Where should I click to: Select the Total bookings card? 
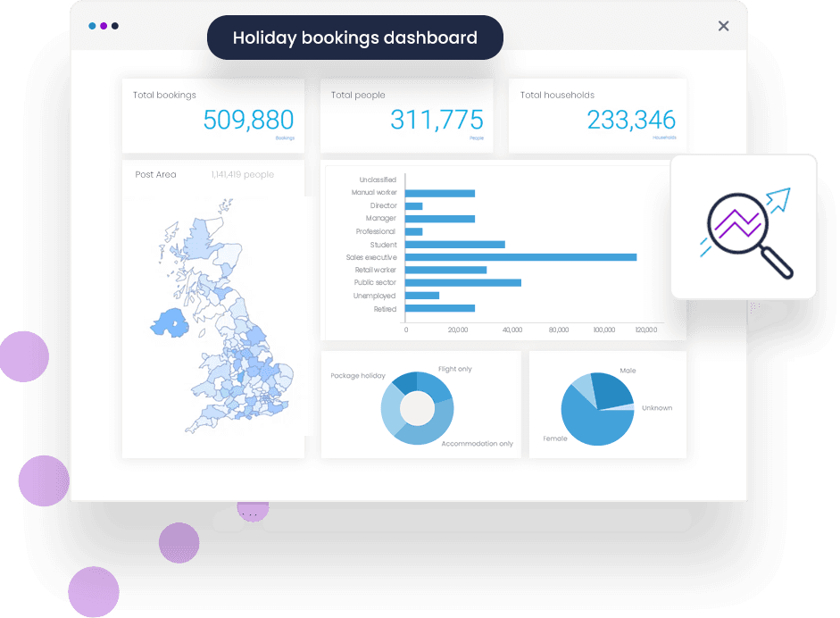pyautogui.click(x=212, y=115)
